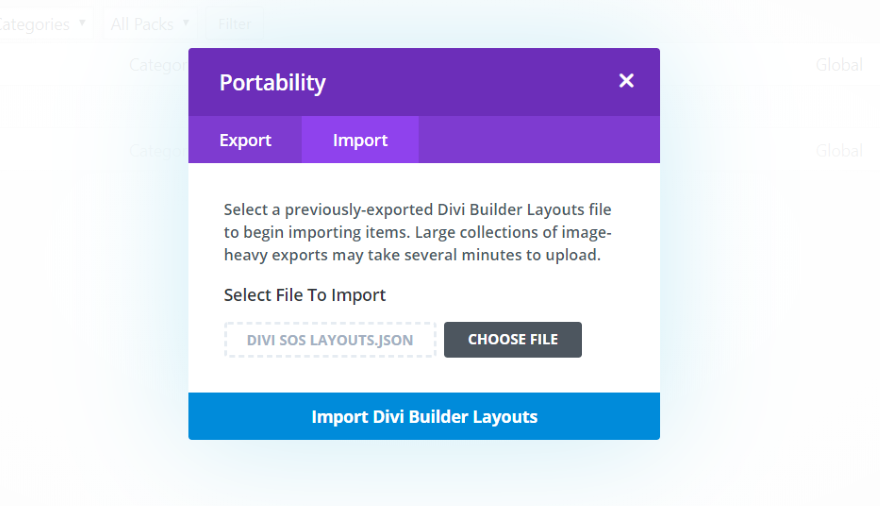Screen dimensions: 880x506
Task: Click the dimmed overlay below the modal
Action: [424, 475]
